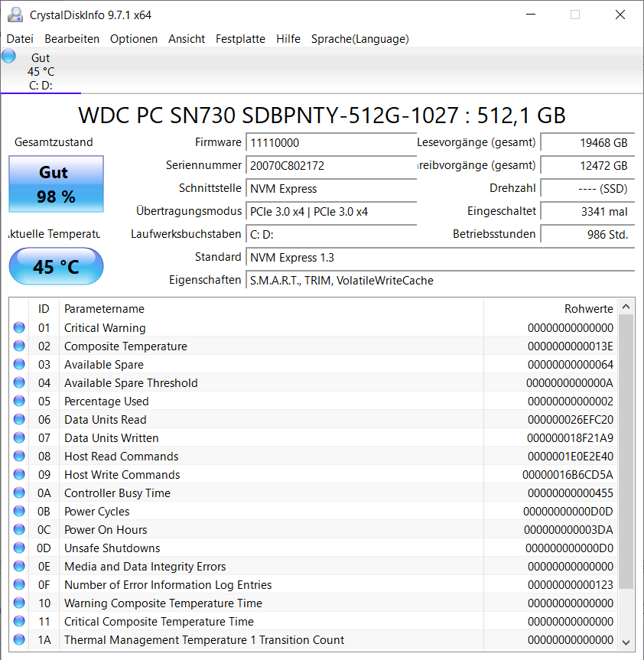Click the Lesevorgänge value 19468 GB
Image resolution: width=644 pixels, height=660 pixels.
point(587,143)
